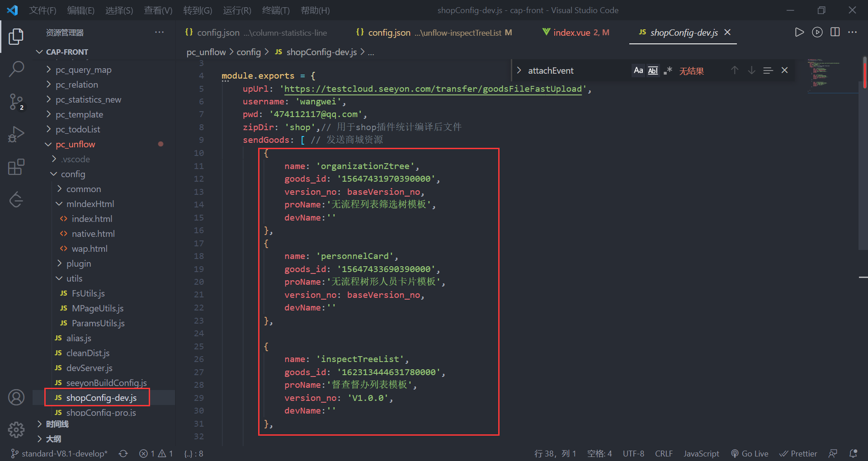The image size is (868, 461).
Task: Click the Go Live status button
Action: (x=750, y=453)
